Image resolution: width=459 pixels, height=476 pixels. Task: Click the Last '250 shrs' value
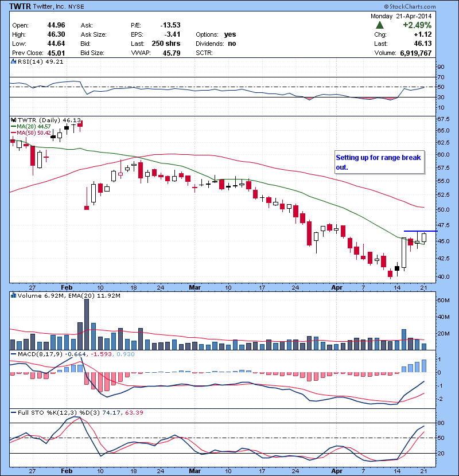tap(166, 44)
